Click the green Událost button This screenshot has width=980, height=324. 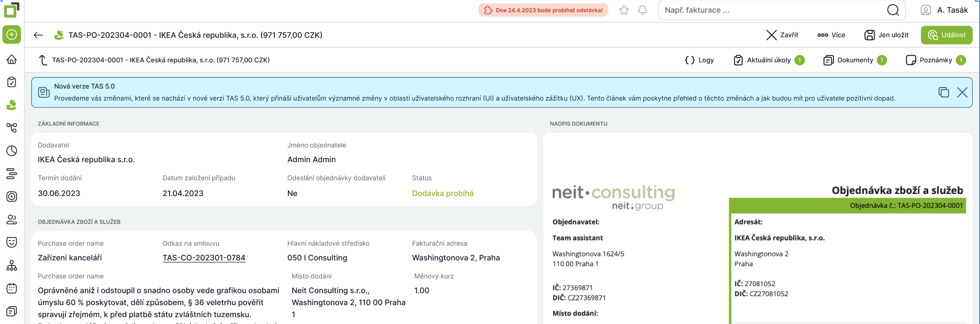[x=946, y=35]
